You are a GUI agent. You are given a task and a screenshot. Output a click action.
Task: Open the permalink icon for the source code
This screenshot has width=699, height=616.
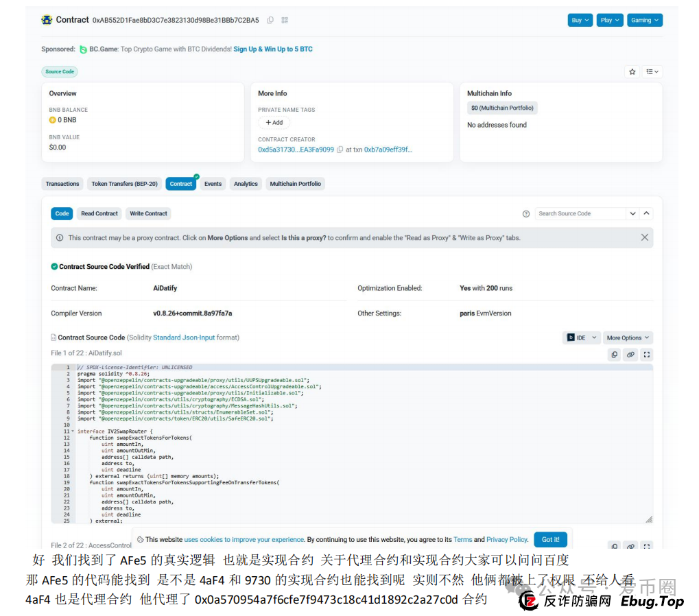coord(630,355)
